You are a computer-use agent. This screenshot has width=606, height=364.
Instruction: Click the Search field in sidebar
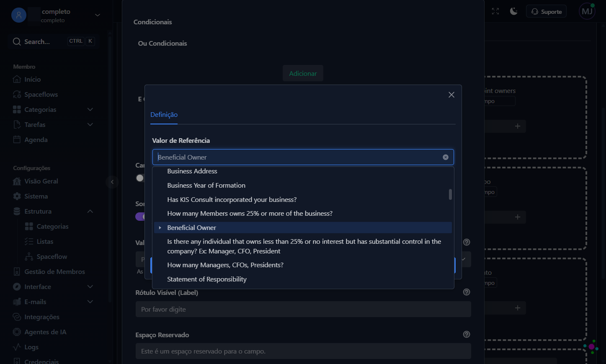tap(53, 41)
